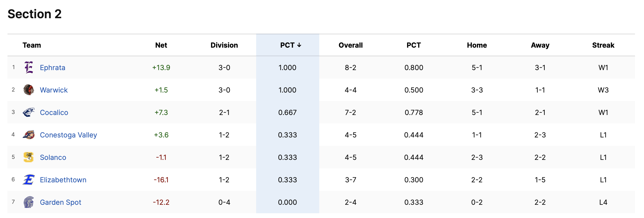Sort by Away record column header
This screenshot has width=644, height=218.
(x=540, y=45)
